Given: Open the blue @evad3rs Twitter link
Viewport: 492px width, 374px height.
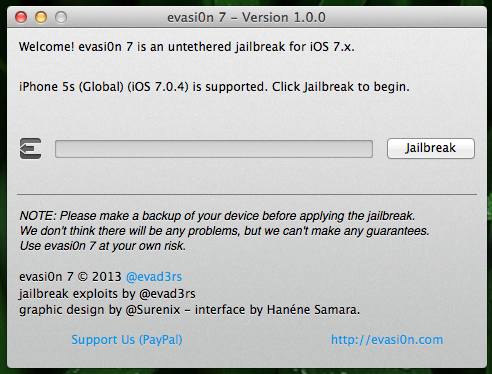Looking at the screenshot, I should click(154, 277).
